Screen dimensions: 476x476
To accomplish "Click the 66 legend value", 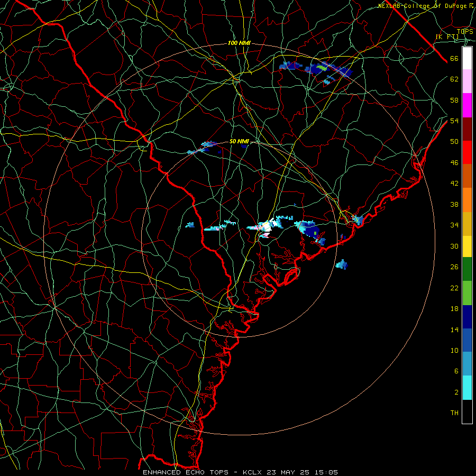I will click(x=454, y=58).
